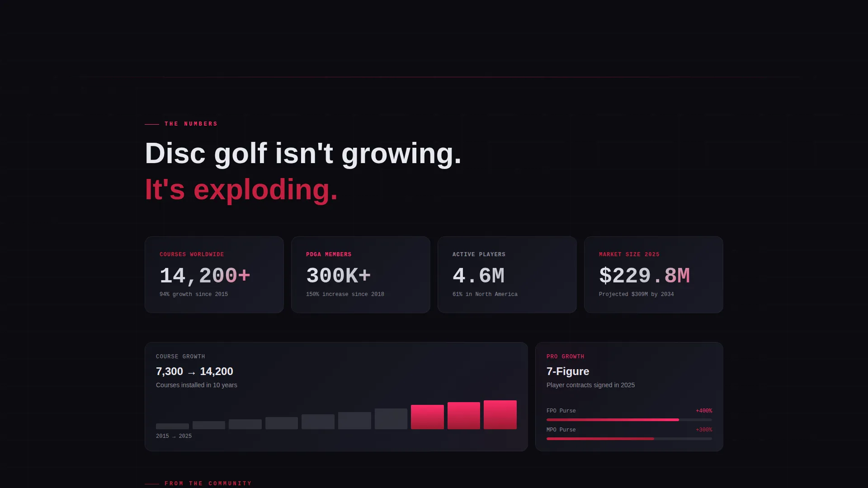
Task: Click 'Projected $309M by 2034' caption
Action: pos(636,294)
